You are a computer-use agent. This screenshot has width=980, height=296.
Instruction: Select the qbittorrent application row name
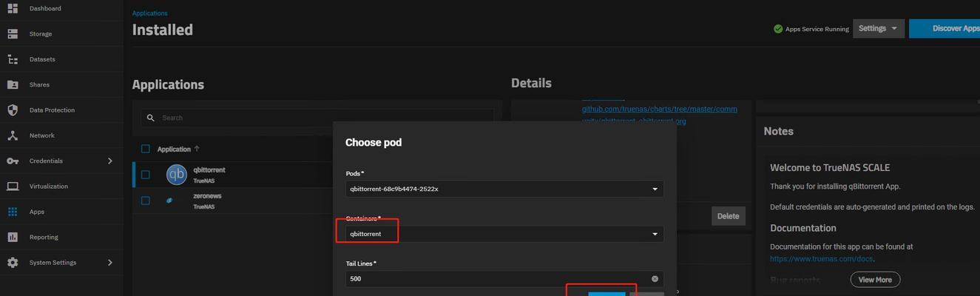point(209,170)
